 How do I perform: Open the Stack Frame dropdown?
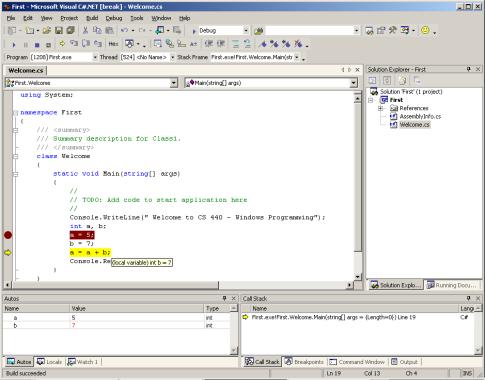(297, 57)
